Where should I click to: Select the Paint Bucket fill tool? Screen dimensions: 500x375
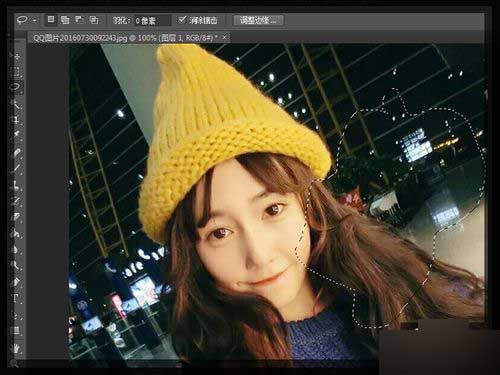(16, 233)
